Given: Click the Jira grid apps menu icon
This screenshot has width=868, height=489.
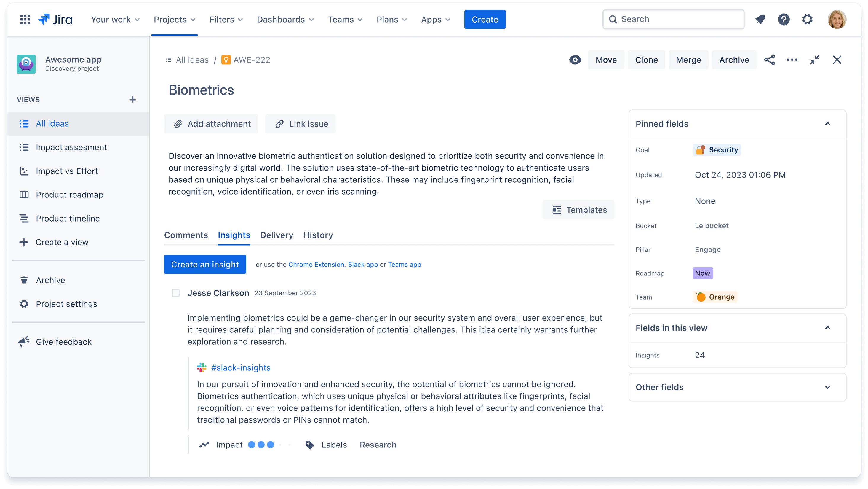Looking at the screenshot, I should point(25,19).
